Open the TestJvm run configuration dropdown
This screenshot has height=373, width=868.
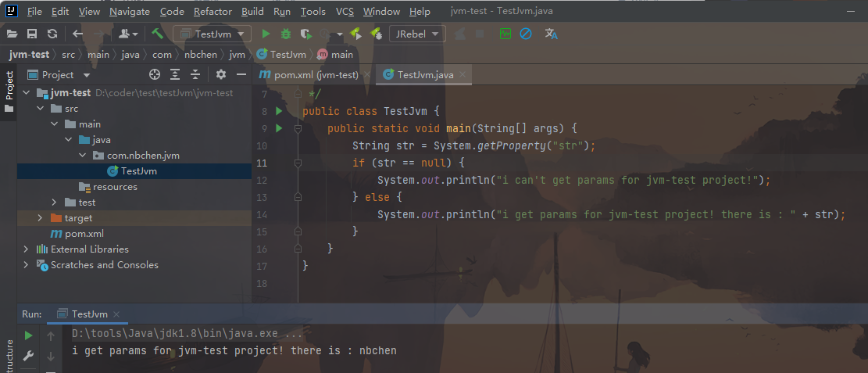[212, 34]
